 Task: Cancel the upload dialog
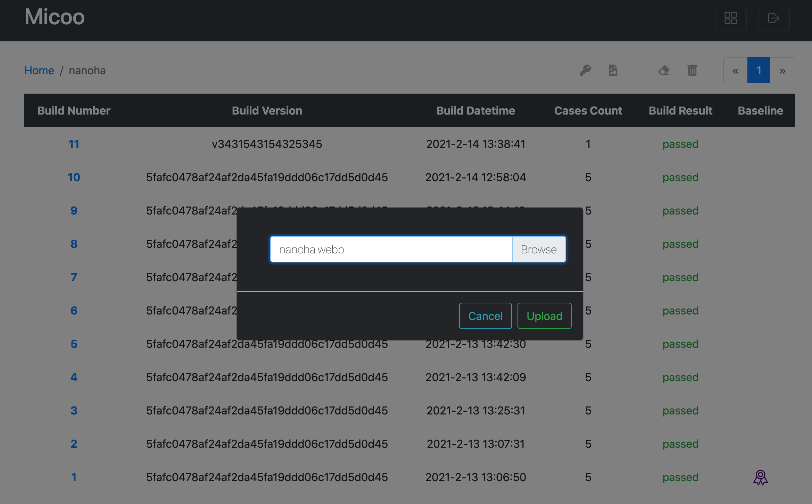pyautogui.click(x=485, y=316)
